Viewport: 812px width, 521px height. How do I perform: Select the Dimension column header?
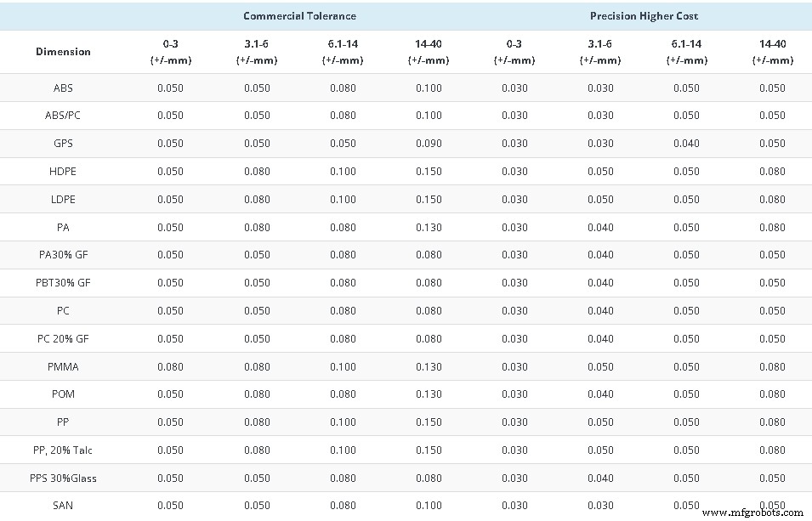pos(63,52)
